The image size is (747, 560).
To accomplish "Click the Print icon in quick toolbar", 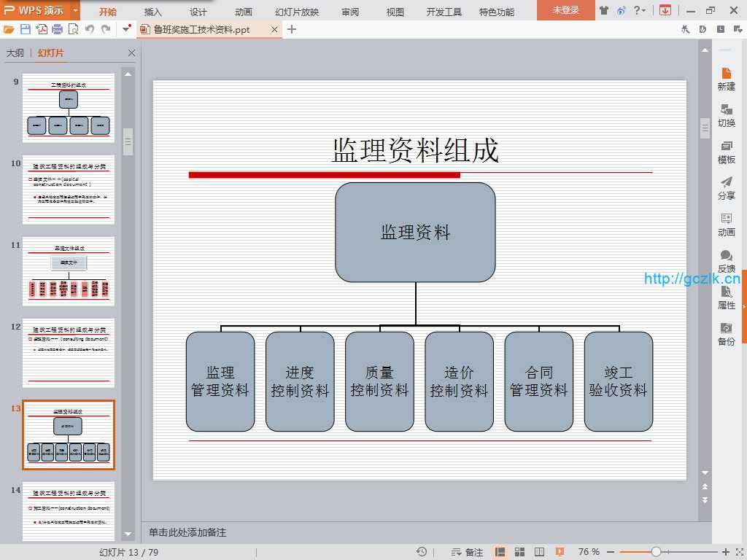I will 57,29.
